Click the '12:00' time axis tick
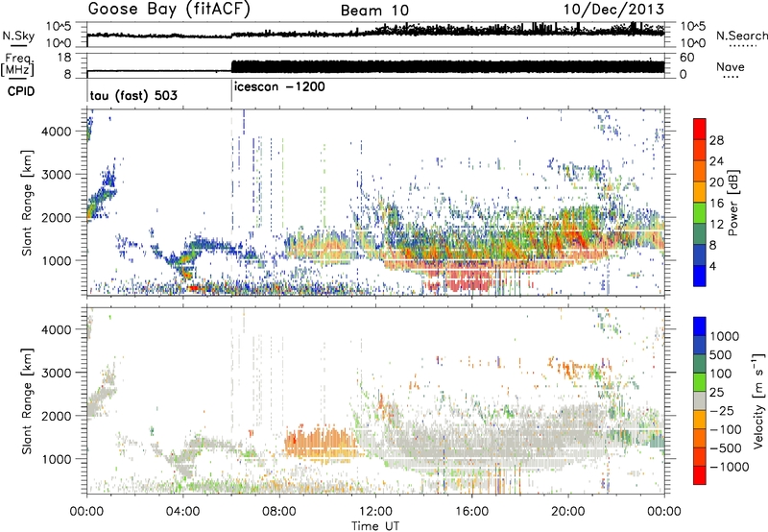The height and width of the screenshot is (532, 768). point(375,512)
